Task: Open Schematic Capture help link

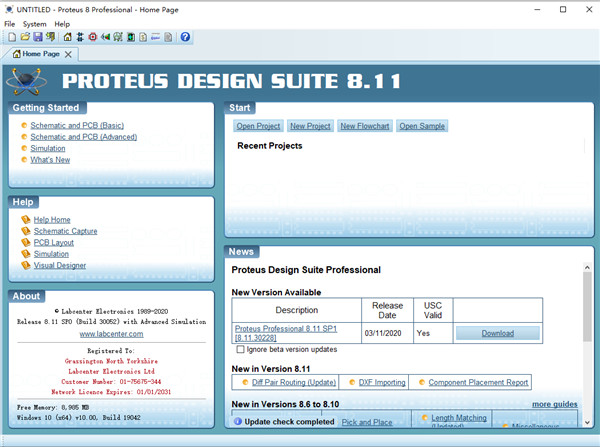Action: coord(65,231)
